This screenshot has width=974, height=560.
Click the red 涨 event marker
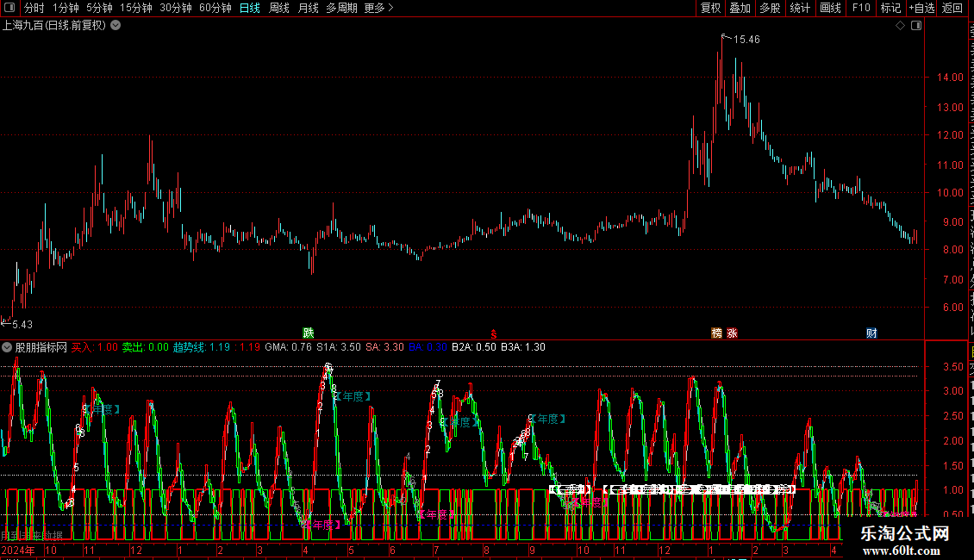(733, 333)
